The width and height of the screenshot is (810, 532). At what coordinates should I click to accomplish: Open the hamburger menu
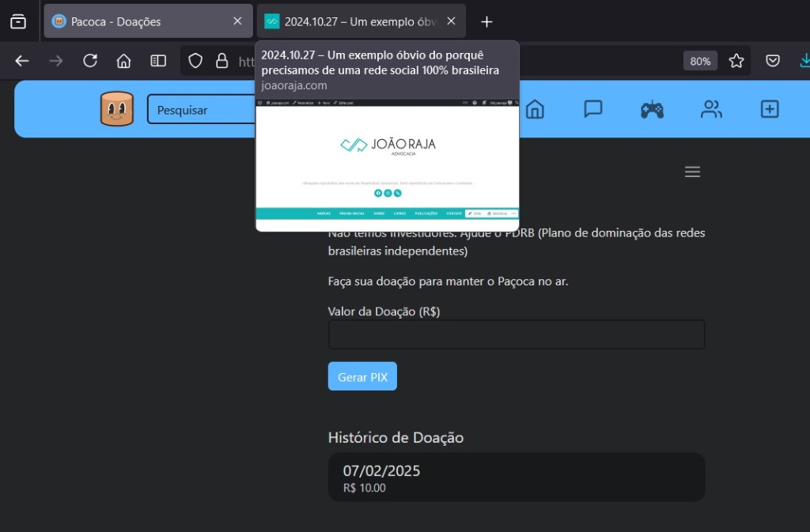point(692,172)
